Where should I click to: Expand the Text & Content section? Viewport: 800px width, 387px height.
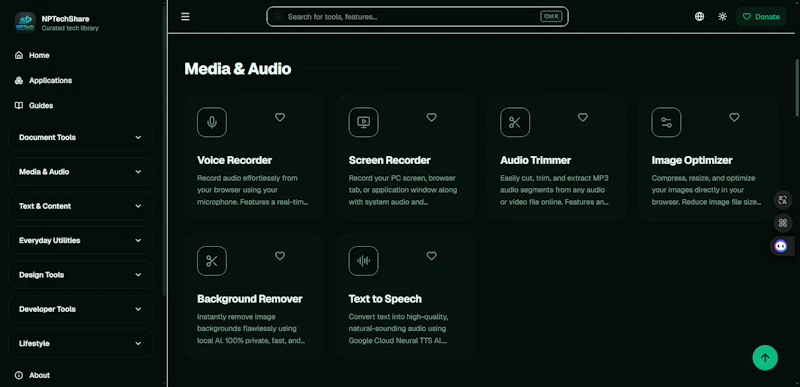click(81, 206)
